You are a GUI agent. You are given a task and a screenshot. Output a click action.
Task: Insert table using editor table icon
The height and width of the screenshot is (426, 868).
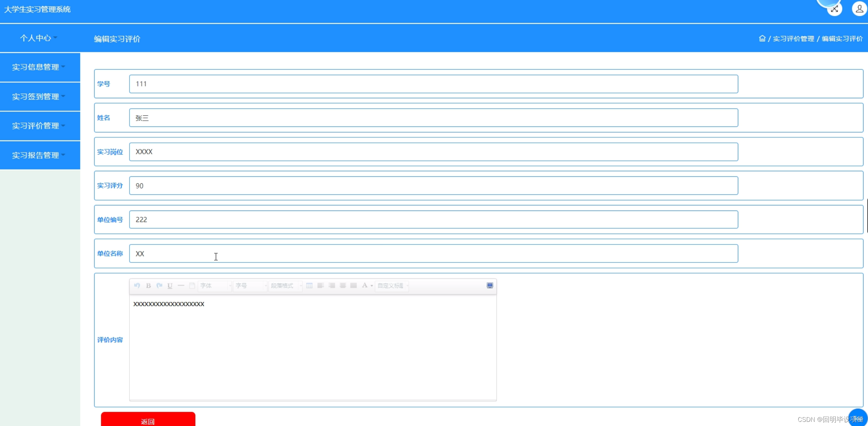(x=309, y=286)
